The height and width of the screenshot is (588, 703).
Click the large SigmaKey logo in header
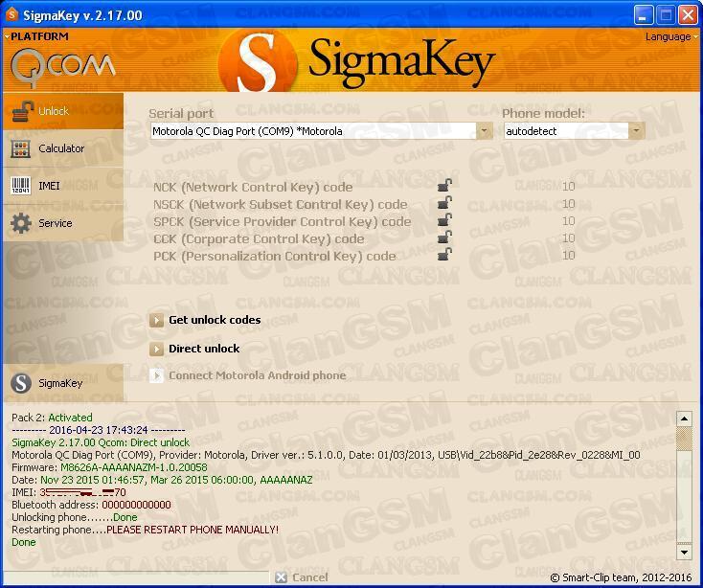pyautogui.click(x=356, y=62)
